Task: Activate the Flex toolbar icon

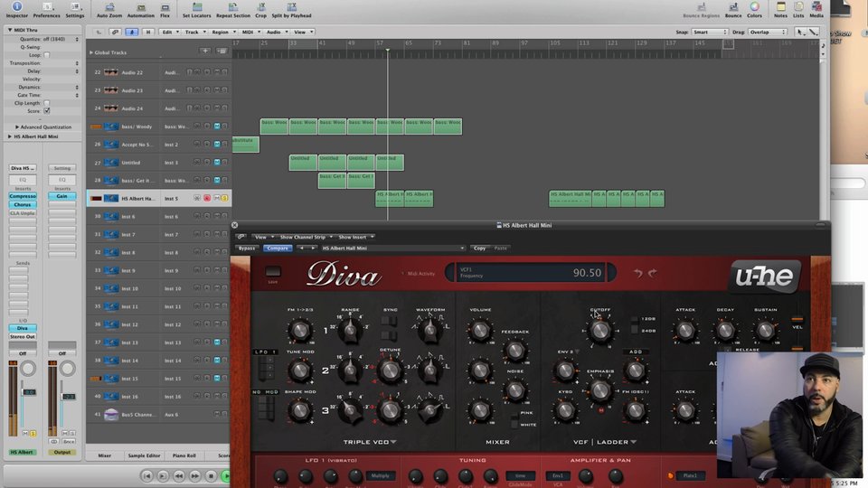Action: 165,6
